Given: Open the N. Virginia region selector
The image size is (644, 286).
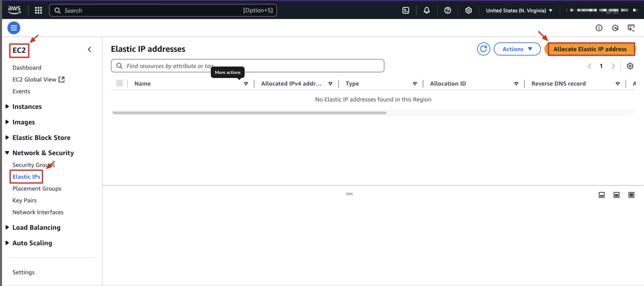Looking at the screenshot, I should (519, 10).
